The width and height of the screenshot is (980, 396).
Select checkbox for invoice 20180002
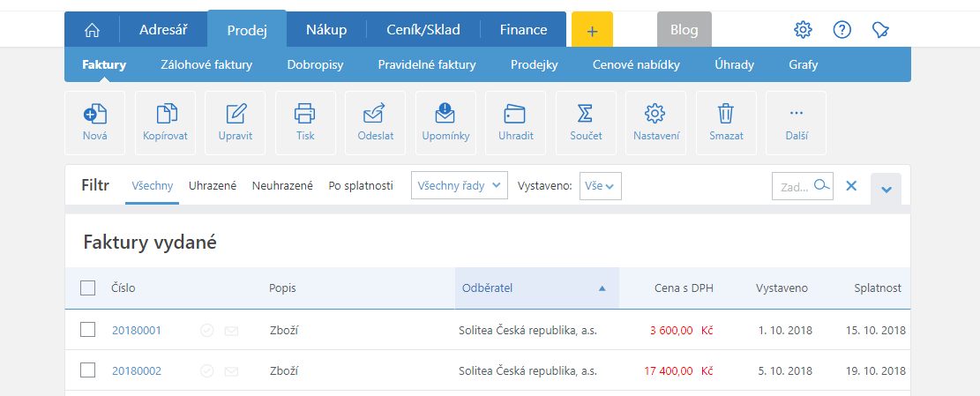pos(88,370)
